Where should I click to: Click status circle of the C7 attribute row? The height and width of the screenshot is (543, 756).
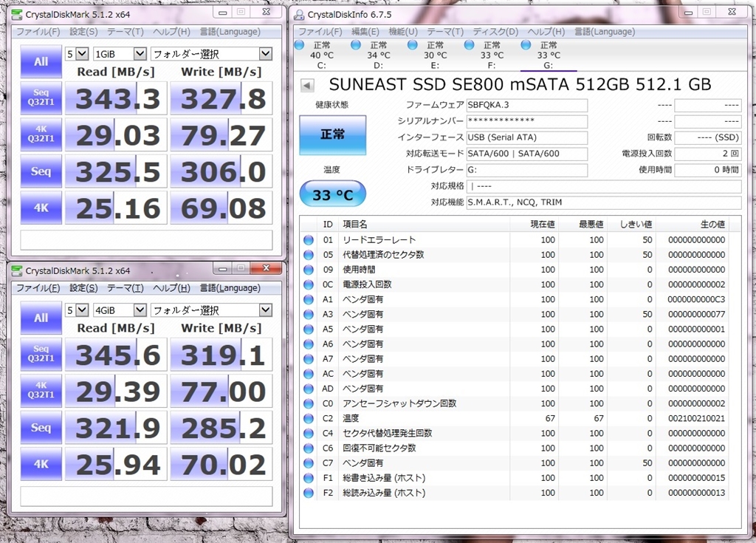pyautogui.click(x=309, y=463)
